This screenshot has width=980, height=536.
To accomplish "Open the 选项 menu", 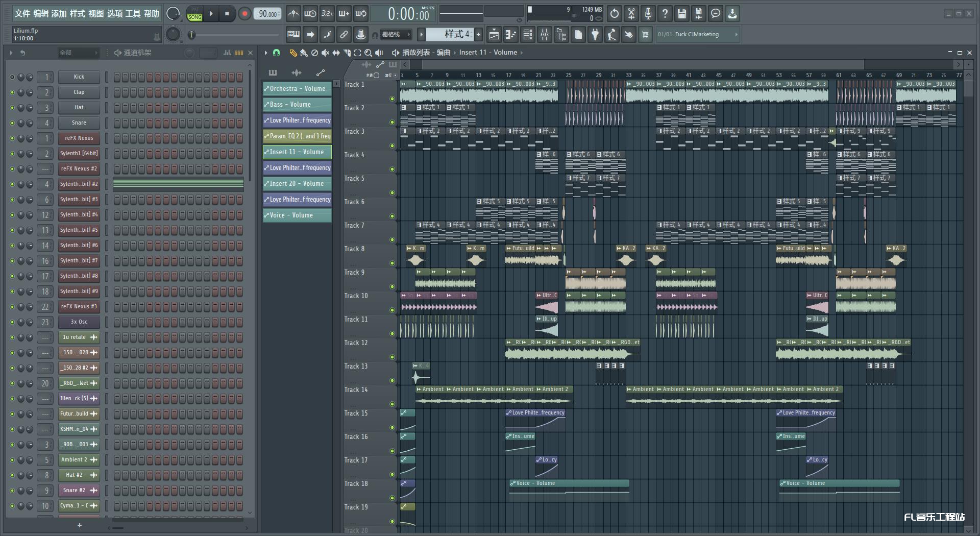I will (115, 14).
